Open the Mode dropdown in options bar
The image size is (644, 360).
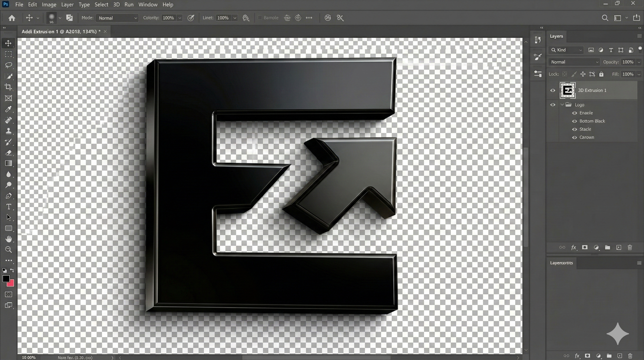[x=117, y=18]
